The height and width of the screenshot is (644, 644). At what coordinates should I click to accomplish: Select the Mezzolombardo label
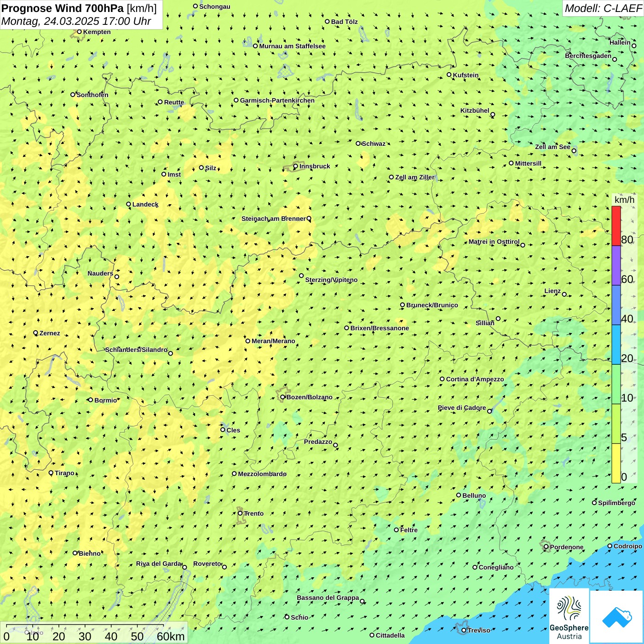262,474
